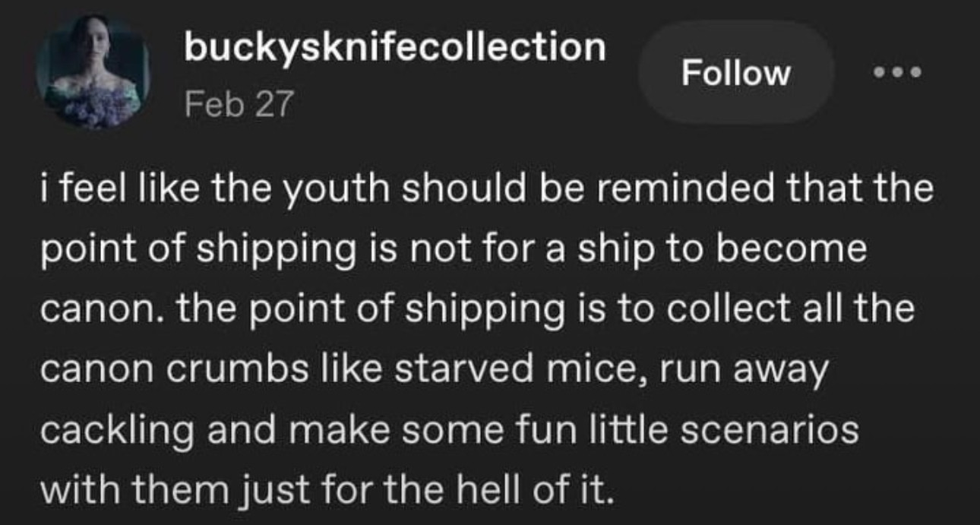Open the three-dot post options menu
The image size is (980, 525).
pos(896,73)
